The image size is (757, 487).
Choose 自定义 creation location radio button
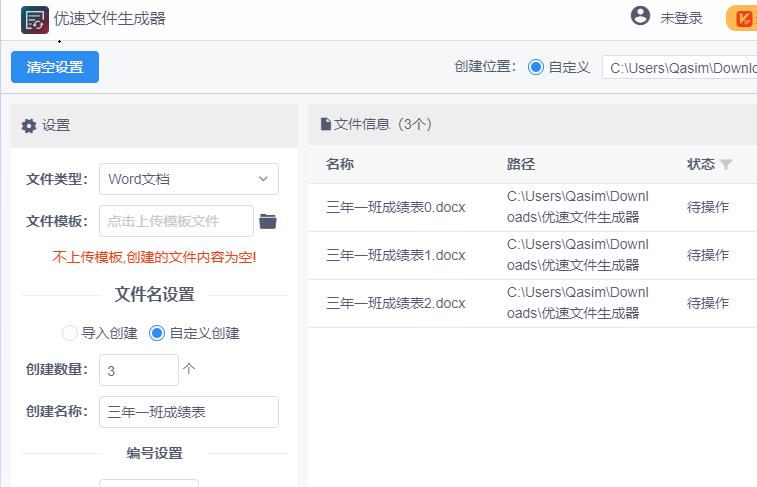(x=536, y=67)
